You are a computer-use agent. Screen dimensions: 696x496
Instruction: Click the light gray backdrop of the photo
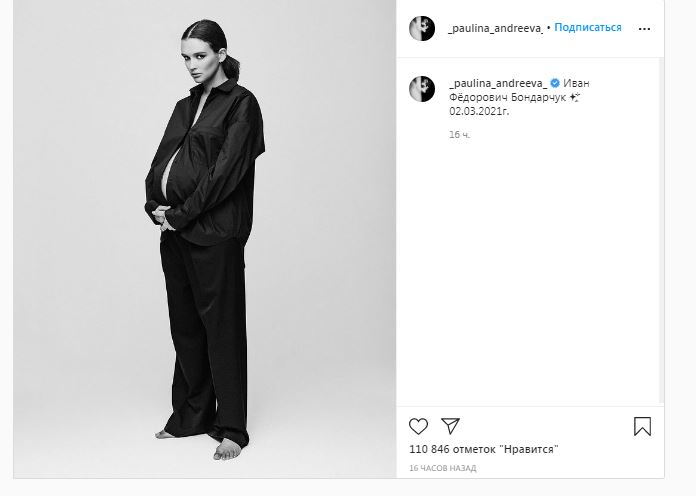pos(328,222)
